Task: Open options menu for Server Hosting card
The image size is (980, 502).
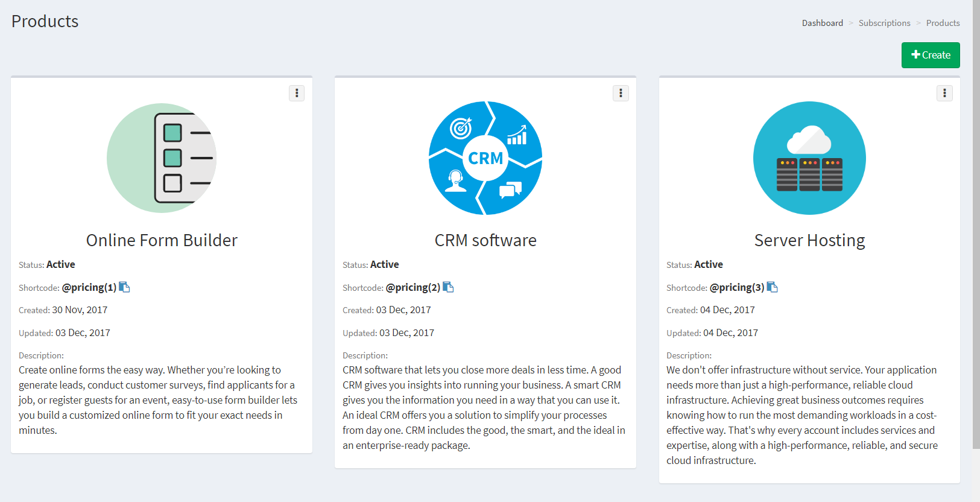Action: point(944,93)
